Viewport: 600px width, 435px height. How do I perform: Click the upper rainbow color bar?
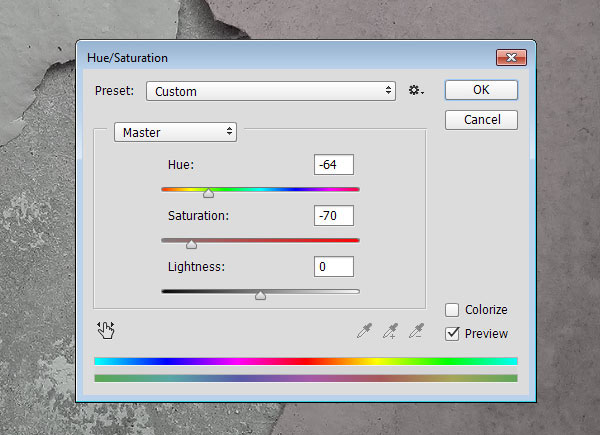pos(306,361)
